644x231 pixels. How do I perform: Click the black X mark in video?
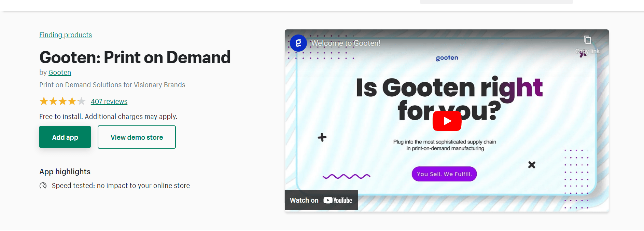[532, 165]
